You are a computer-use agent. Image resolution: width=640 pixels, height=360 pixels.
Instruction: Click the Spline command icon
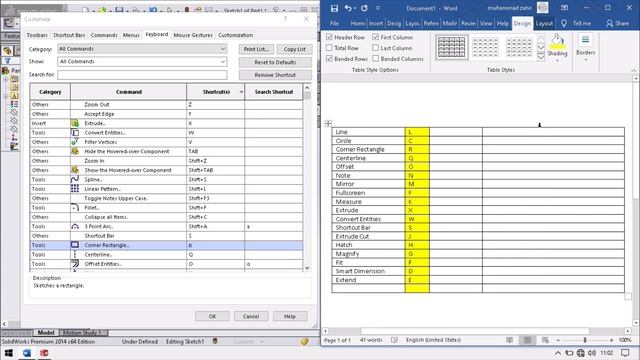[x=75, y=180]
